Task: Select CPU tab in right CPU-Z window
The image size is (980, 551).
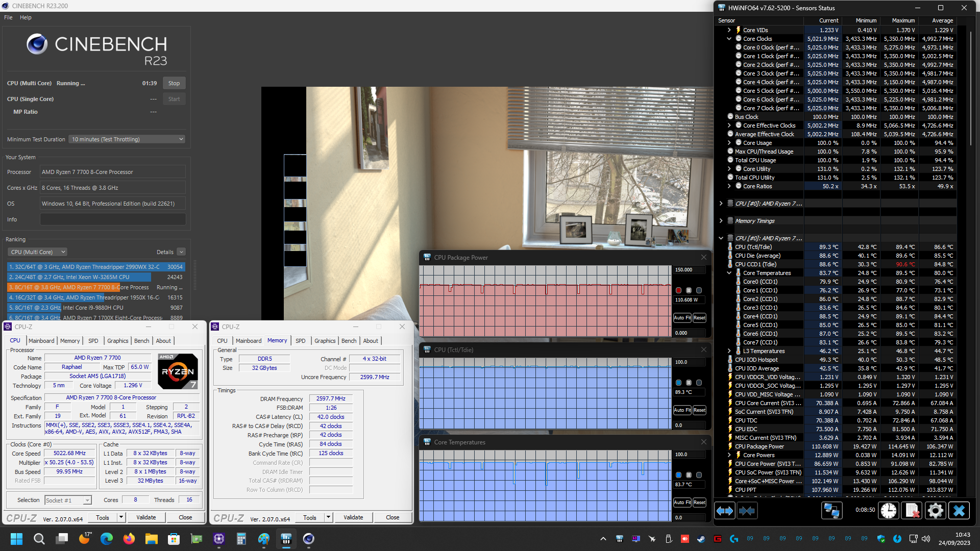Action: tap(223, 341)
